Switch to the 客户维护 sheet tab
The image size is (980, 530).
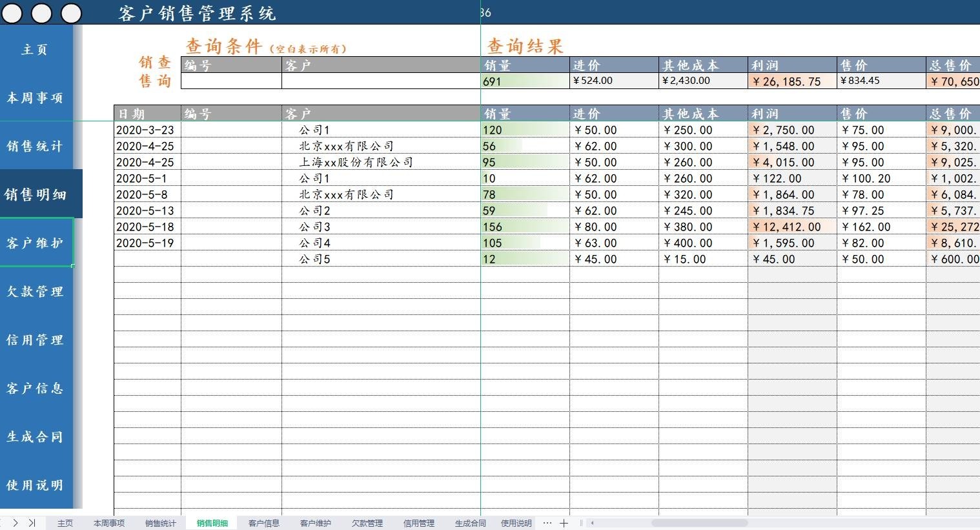[316, 523]
